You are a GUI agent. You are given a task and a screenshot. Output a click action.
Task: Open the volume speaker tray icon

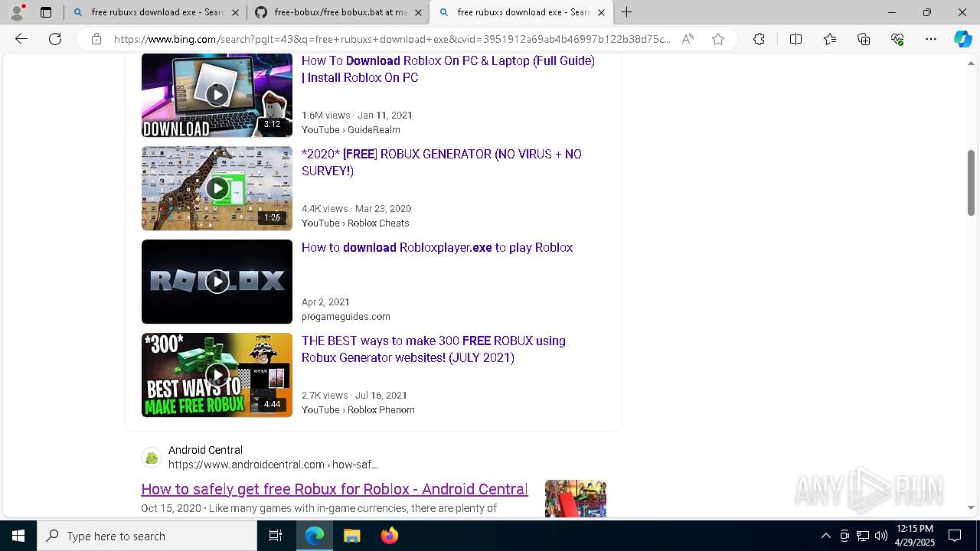point(881,536)
